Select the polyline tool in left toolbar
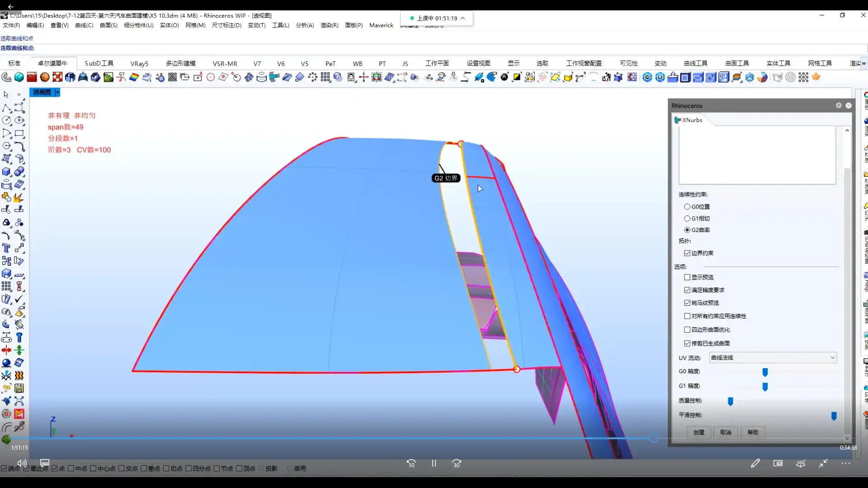The image size is (868, 488). [x=6, y=108]
